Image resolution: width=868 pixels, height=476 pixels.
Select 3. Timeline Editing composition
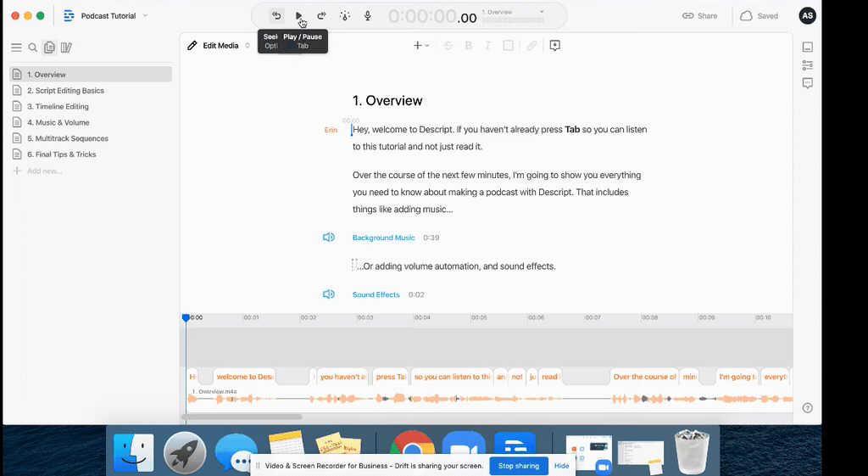tap(91, 106)
